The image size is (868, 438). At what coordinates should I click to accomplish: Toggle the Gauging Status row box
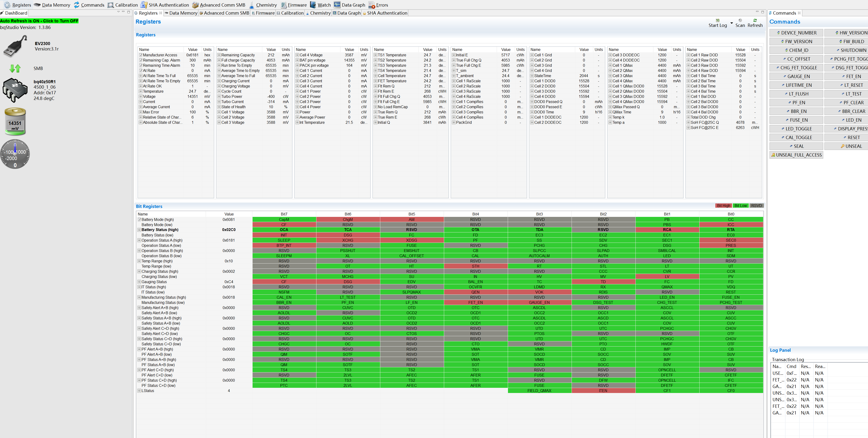pyautogui.click(x=139, y=282)
